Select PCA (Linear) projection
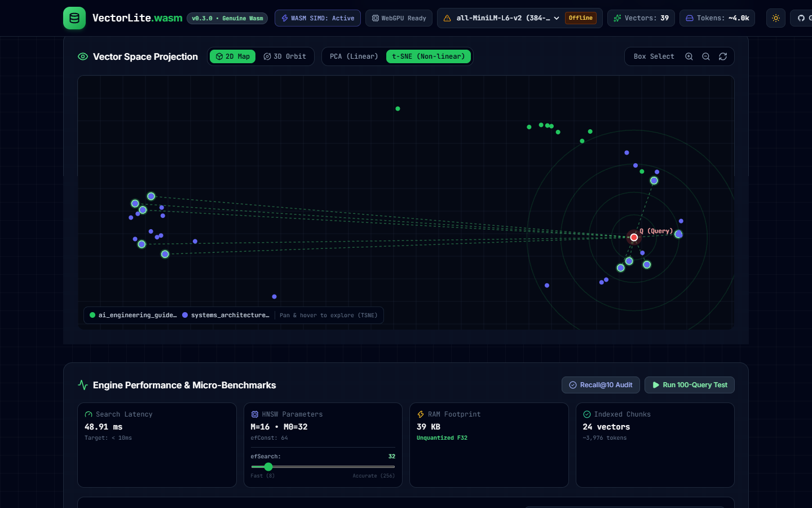The height and width of the screenshot is (508, 812). click(x=354, y=56)
